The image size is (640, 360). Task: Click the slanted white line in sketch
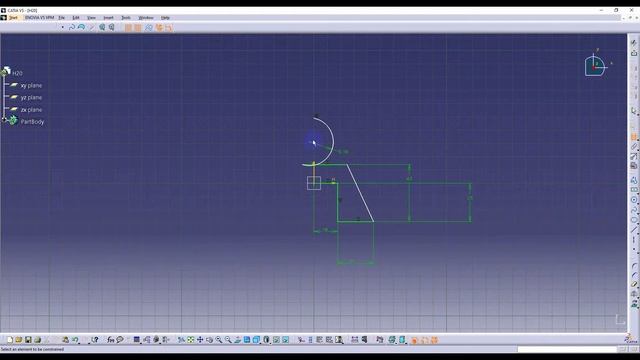(x=360, y=193)
